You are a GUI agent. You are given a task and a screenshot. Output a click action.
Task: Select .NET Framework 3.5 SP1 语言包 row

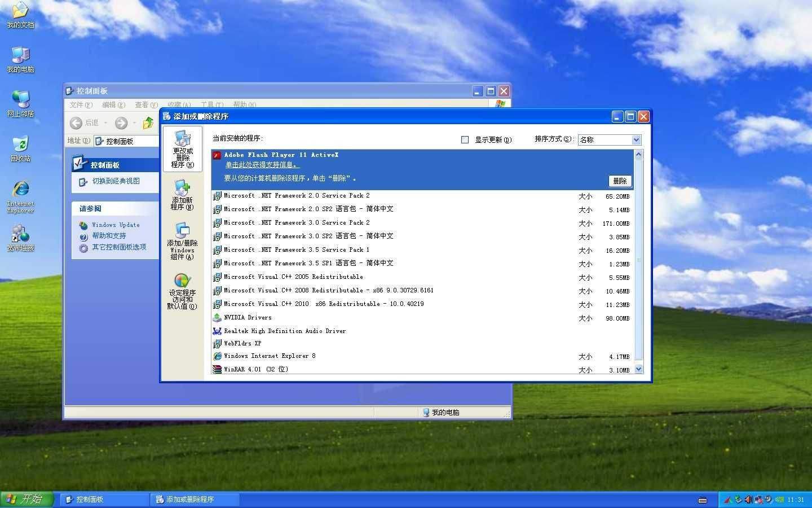pos(422,264)
